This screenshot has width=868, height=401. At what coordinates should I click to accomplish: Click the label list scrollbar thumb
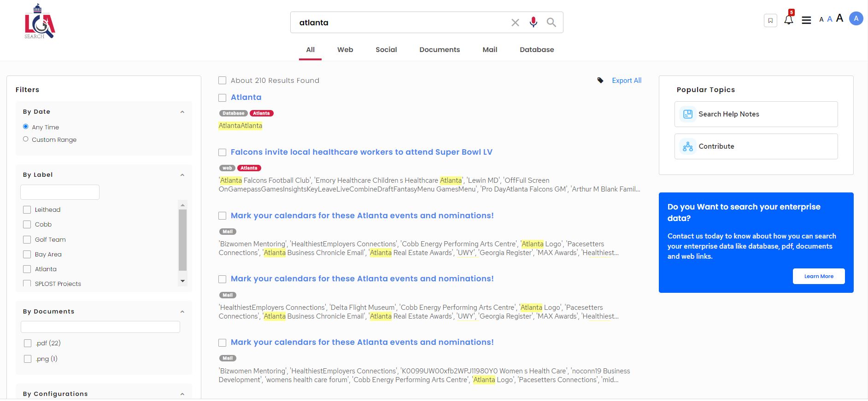coord(182,240)
